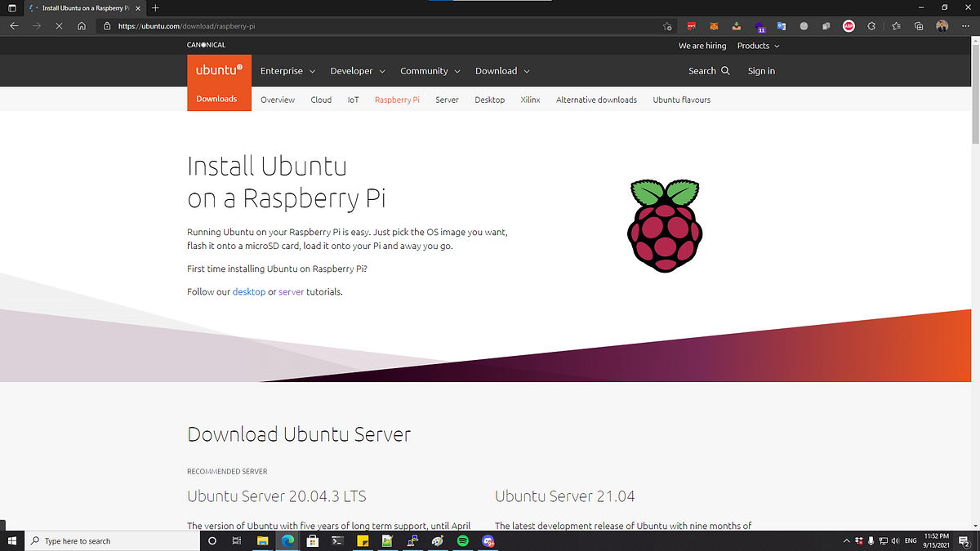
Task: Add this page to favorites
Action: tap(667, 25)
